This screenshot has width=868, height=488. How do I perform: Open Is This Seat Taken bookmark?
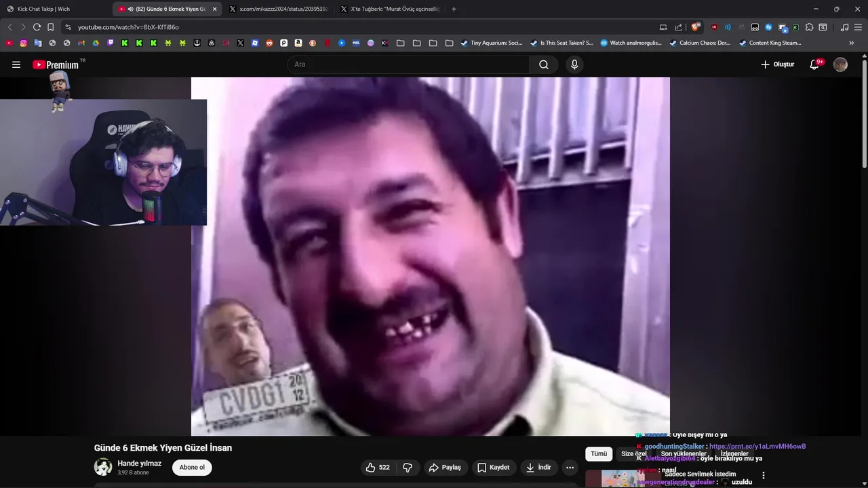[x=561, y=43]
